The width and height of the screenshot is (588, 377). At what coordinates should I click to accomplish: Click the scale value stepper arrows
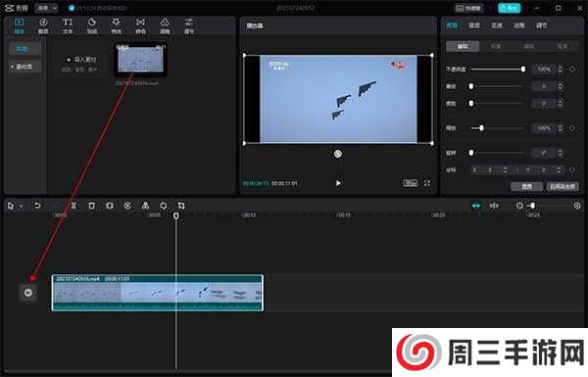[x=560, y=128]
